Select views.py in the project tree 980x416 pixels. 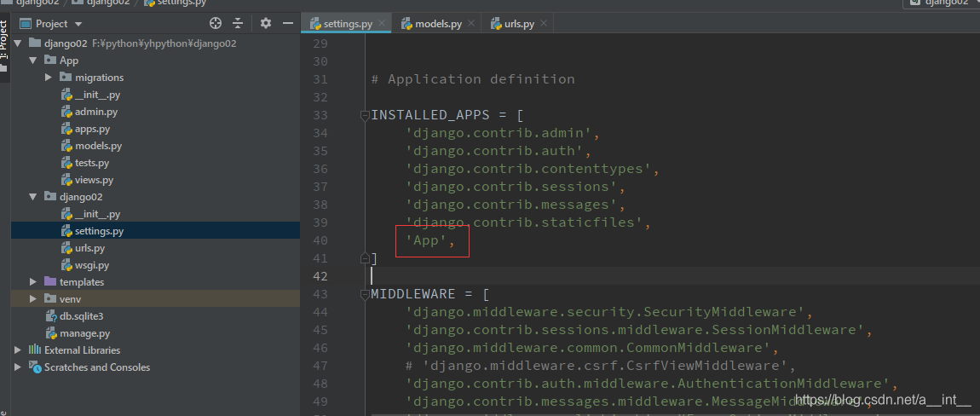pos(94,180)
